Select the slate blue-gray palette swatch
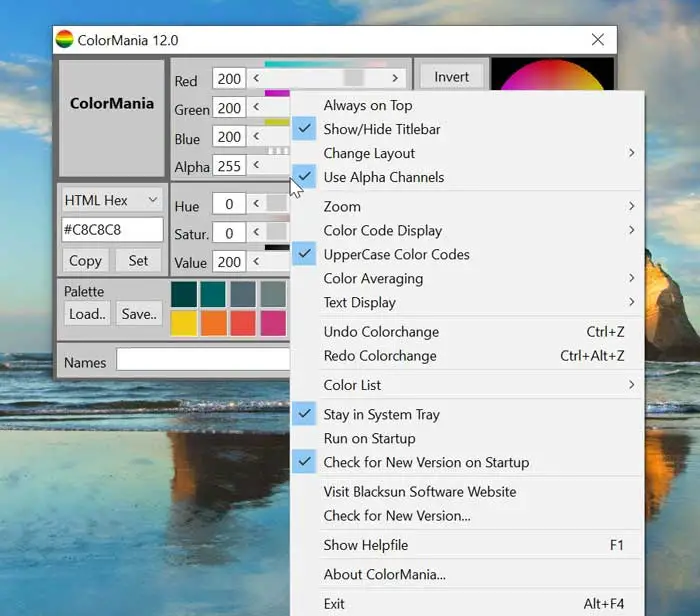Image resolution: width=700 pixels, height=616 pixels. pos(243,294)
